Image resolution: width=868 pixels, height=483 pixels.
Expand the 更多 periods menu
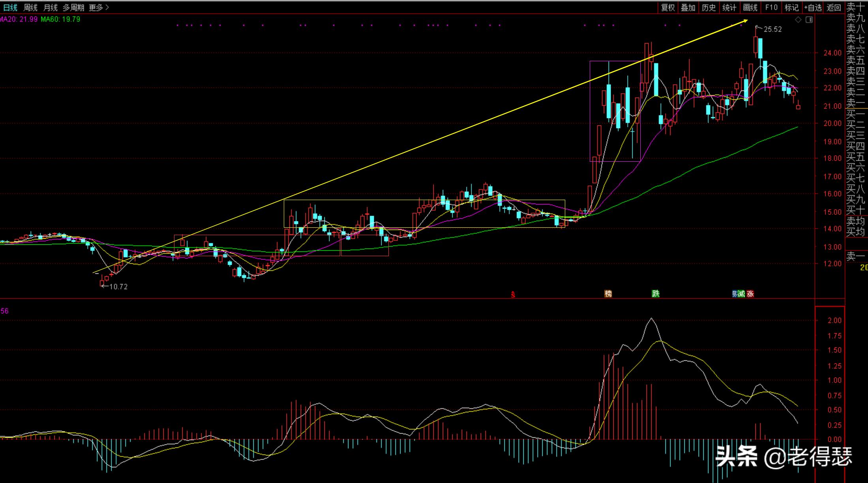(x=98, y=7)
